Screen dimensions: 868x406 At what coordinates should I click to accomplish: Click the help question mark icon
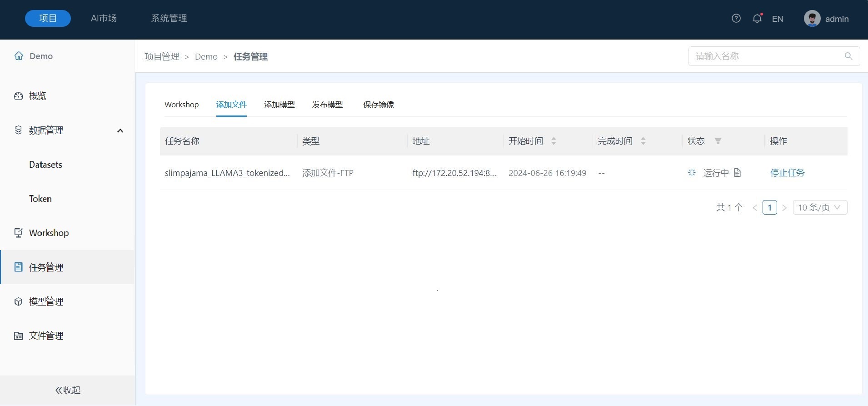pyautogui.click(x=736, y=19)
